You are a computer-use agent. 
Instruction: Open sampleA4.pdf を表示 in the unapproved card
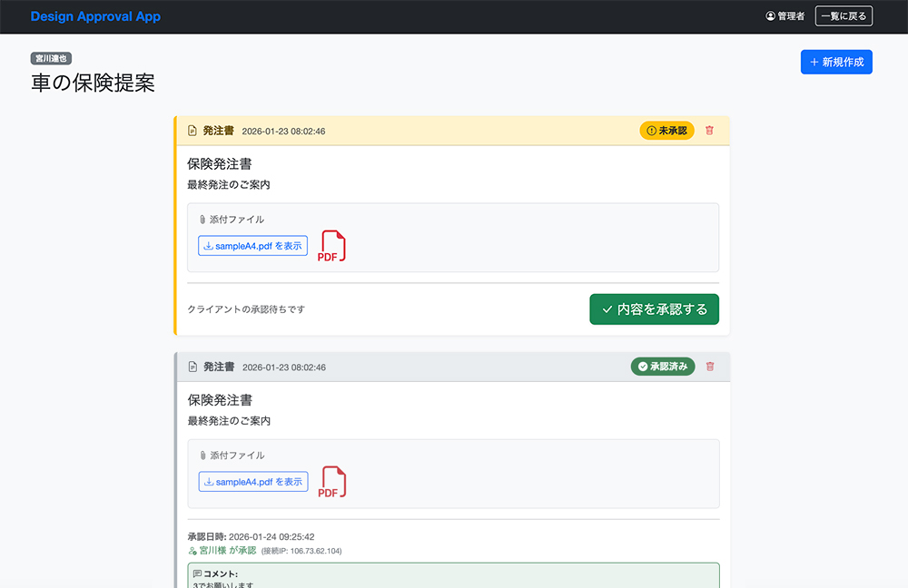252,245
